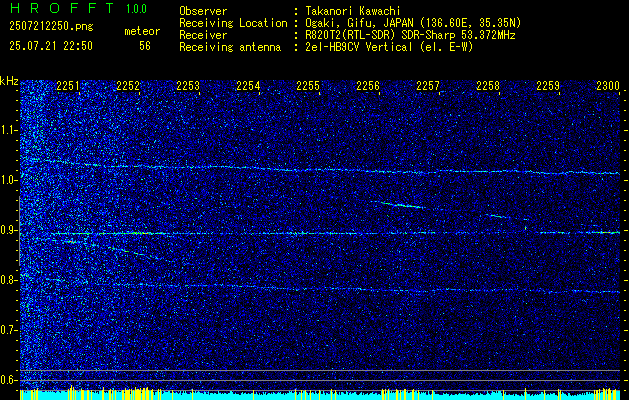Viewport: 629px width, 400px height.
Task: Click the Receiving antenna label
Action: pyautogui.click(x=230, y=47)
